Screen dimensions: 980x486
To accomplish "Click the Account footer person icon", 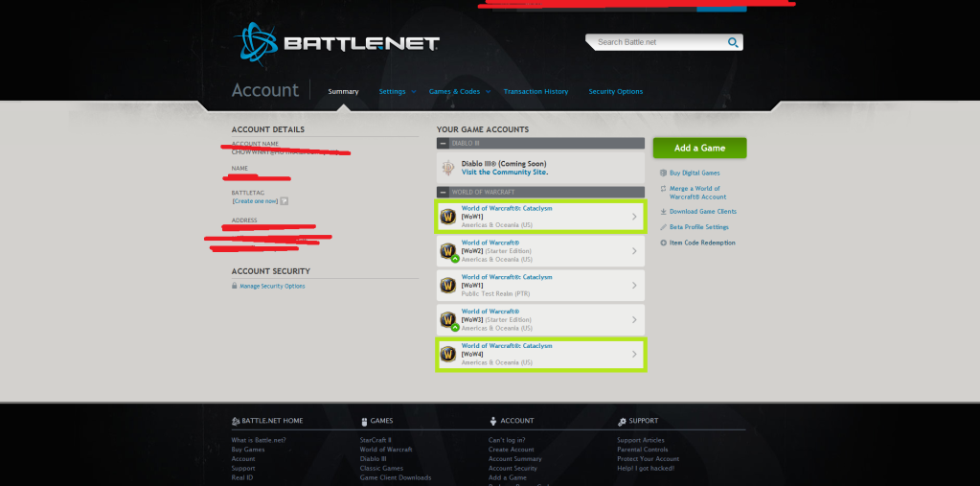I will pos(493,422).
